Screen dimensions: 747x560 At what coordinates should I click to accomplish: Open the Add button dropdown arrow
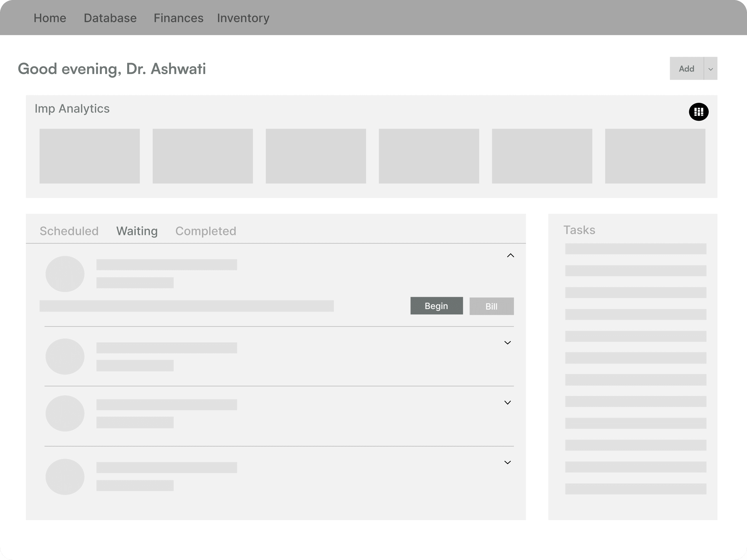[x=711, y=69]
